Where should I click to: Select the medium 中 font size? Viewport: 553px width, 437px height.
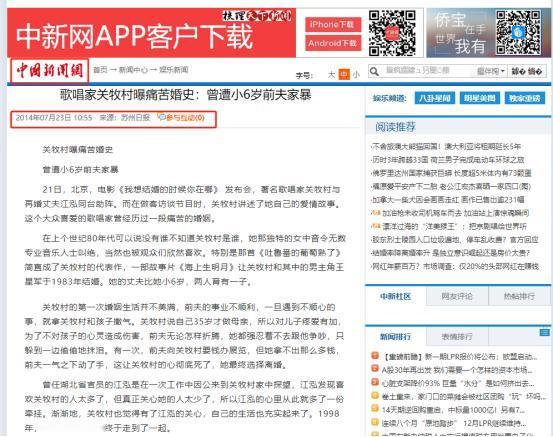point(344,74)
